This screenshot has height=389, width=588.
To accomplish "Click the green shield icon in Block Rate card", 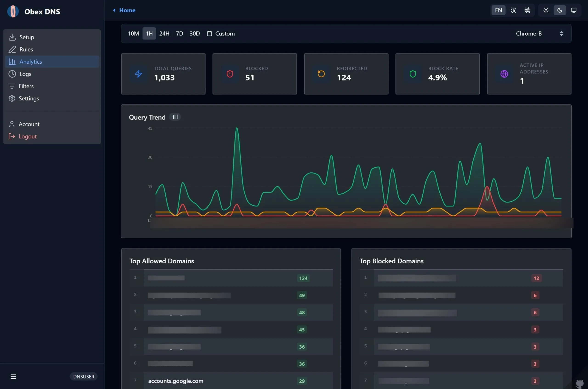I will (x=413, y=74).
